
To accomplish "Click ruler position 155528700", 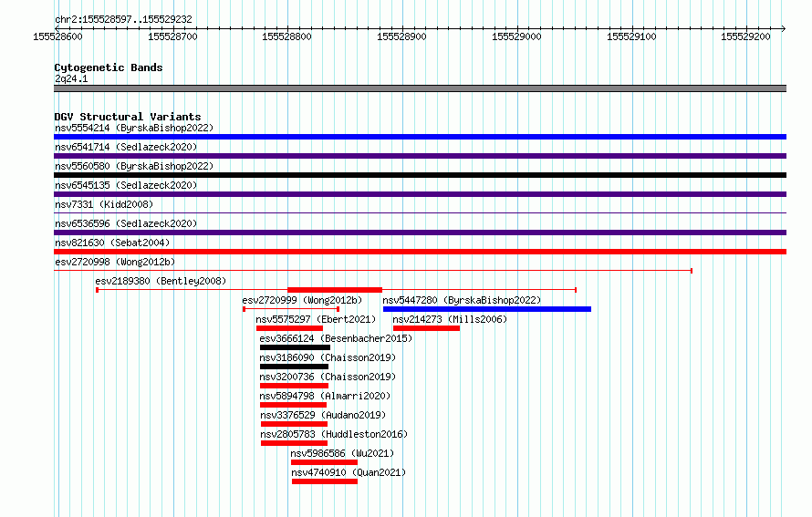I will pyautogui.click(x=172, y=36).
